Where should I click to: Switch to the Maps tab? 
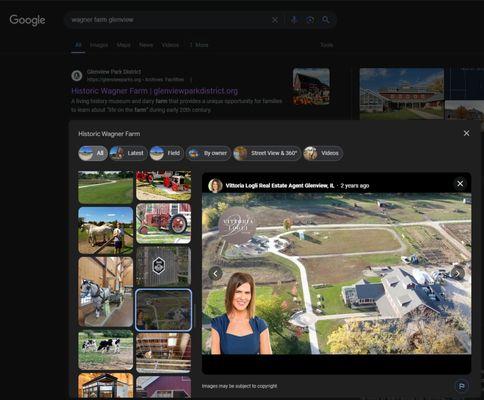pyautogui.click(x=124, y=45)
